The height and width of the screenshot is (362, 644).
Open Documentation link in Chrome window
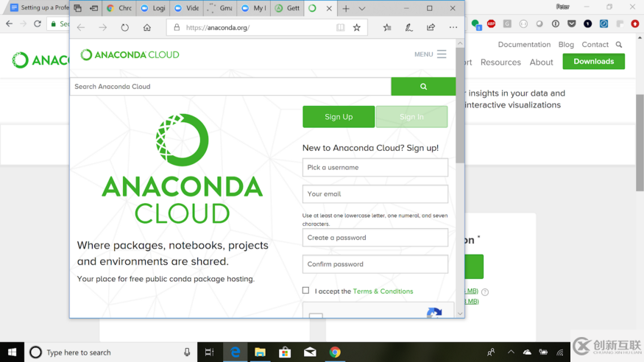(x=524, y=44)
